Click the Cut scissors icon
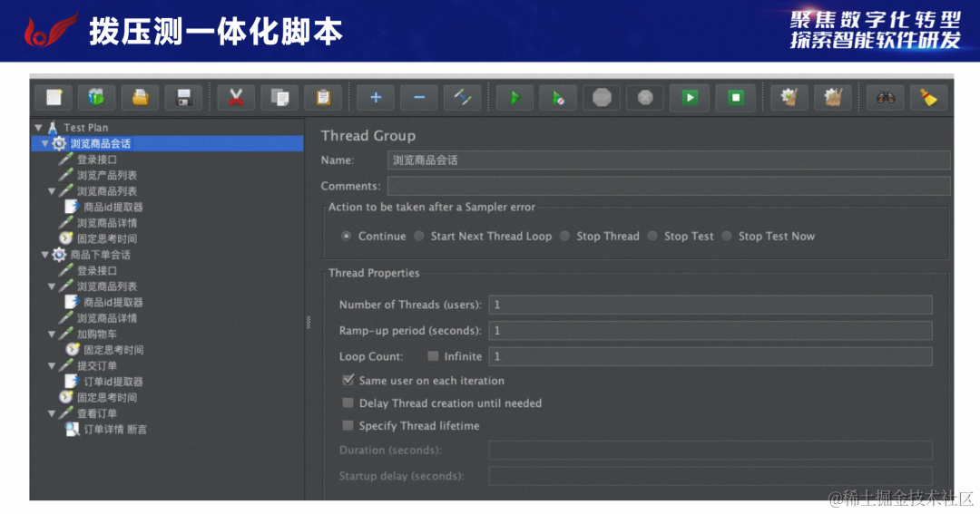Viewport: 980px width, 514px height. (236, 97)
